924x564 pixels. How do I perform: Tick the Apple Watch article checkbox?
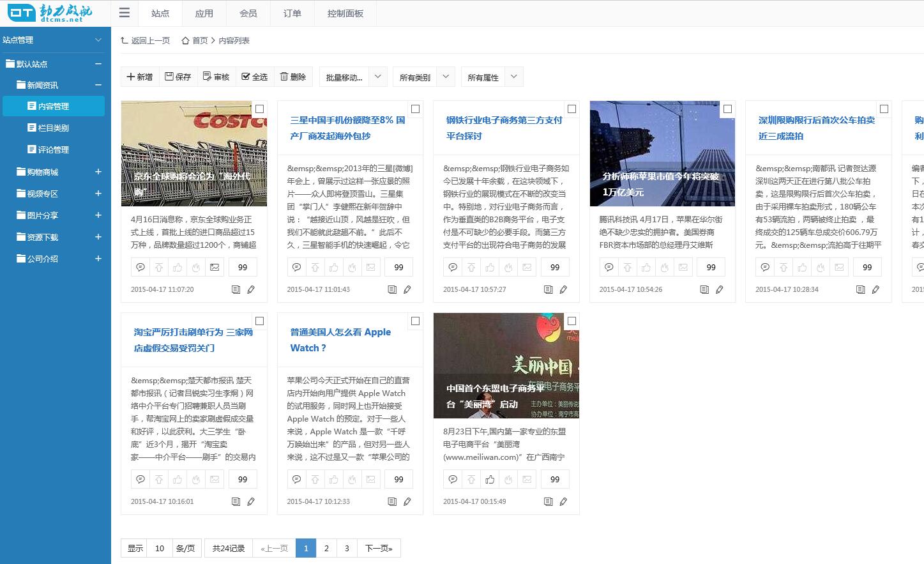coord(415,321)
